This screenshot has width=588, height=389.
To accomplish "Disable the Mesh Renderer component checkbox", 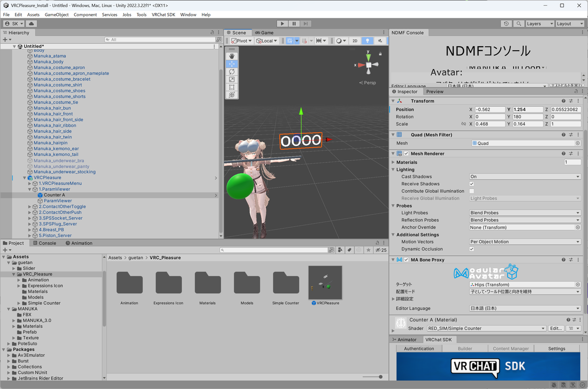I will (x=406, y=153).
